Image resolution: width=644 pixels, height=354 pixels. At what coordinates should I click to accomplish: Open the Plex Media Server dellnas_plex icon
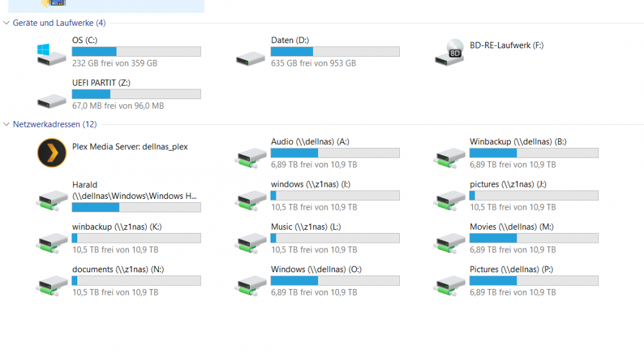tap(52, 153)
